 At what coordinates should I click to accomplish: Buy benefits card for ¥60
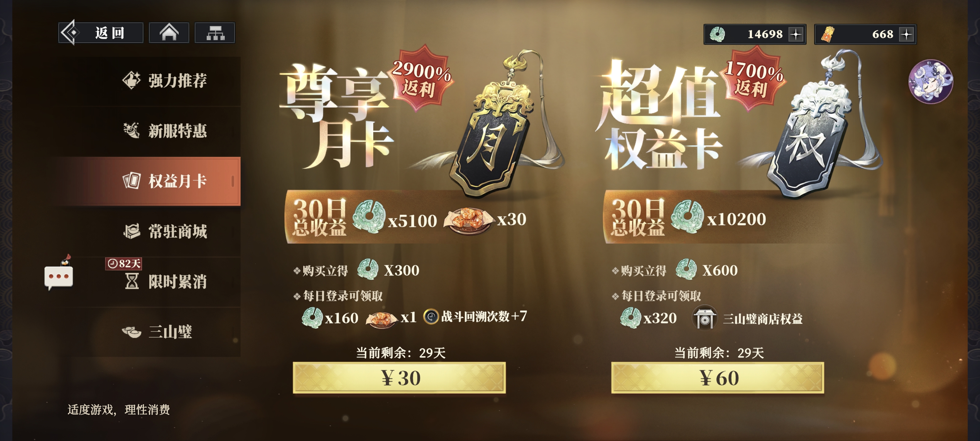coord(718,378)
